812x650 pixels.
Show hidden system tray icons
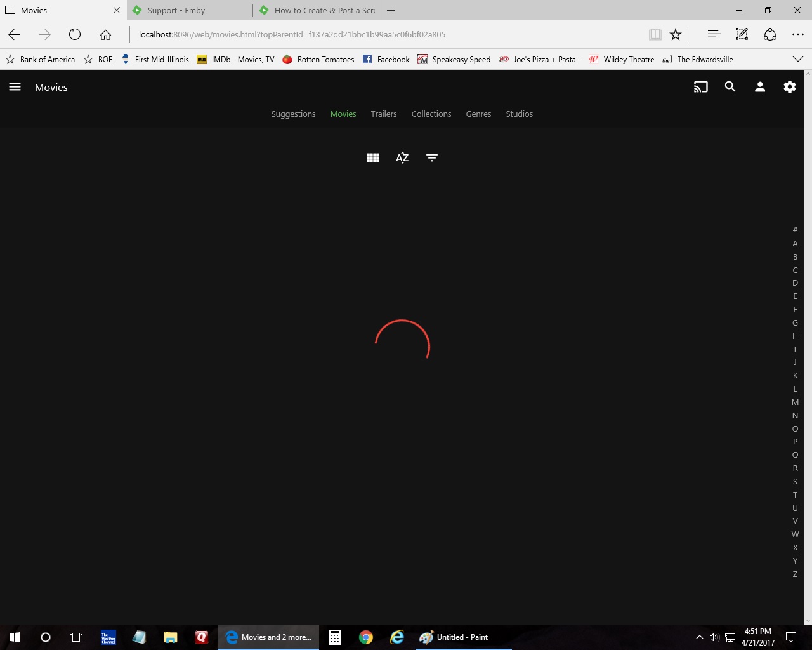(699, 637)
